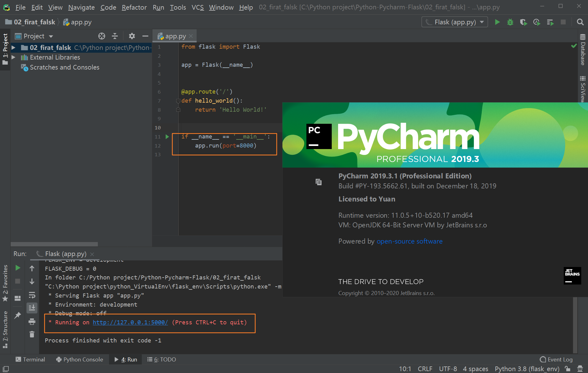Open the http://127.0.0.1:5000/ link
The image size is (588, 373).
tap(130, 322)
